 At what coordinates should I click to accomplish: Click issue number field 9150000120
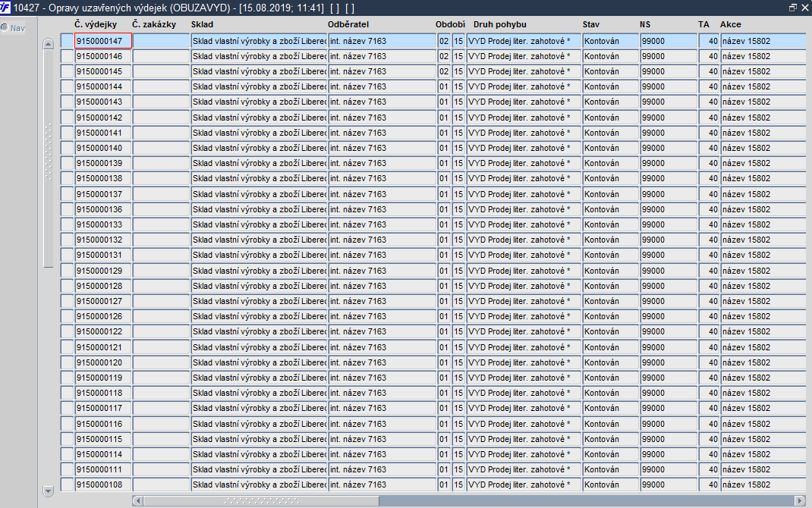click(103, 362)
